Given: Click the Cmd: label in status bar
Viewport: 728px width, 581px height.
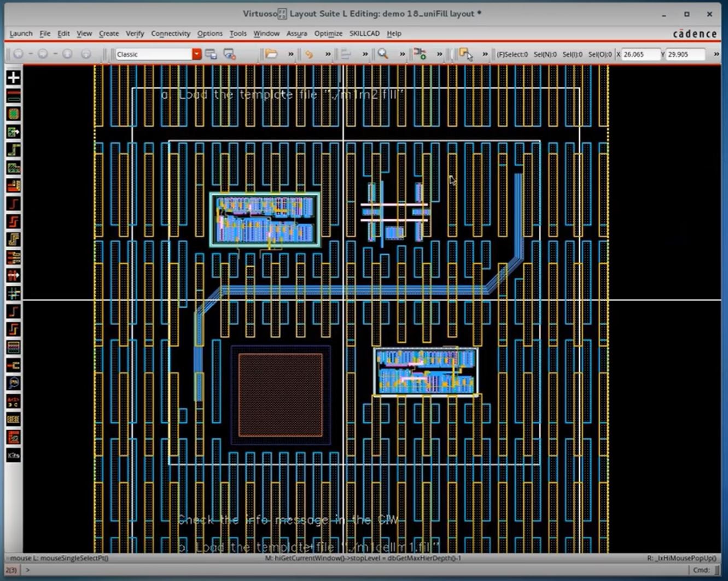Looking at the screenshot, I should click(x=701, y=570).
